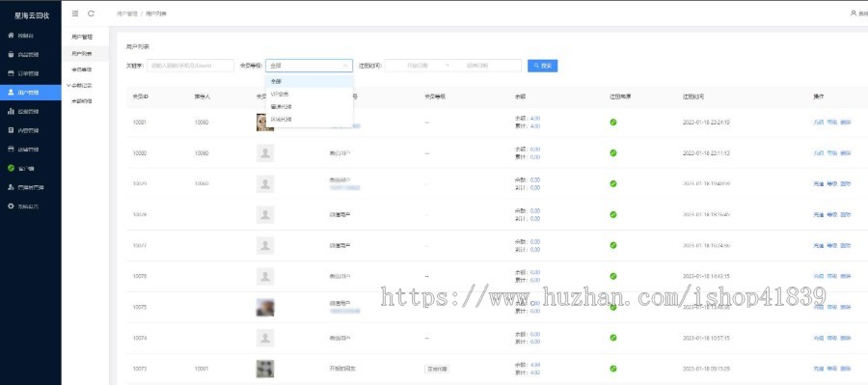Click the 区域代理 tag in row 10073

click(x=437, y=369)
